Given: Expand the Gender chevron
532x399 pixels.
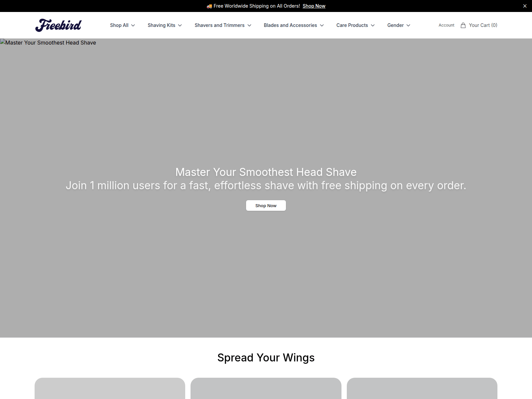Looking at the screenshot, I should [408, 25].
